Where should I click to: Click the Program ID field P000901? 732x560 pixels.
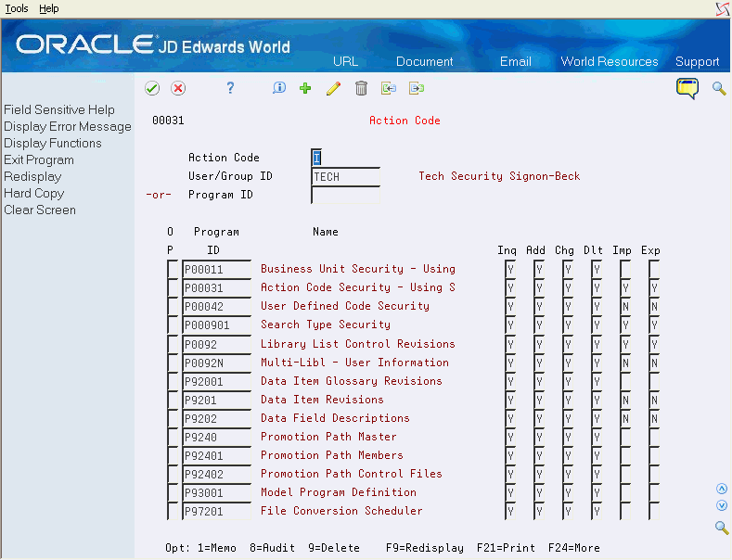click(x=216, y=325)
